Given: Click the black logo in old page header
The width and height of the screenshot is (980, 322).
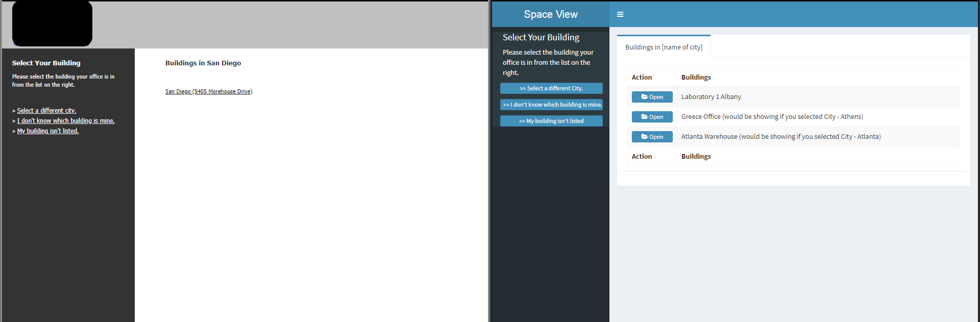Looking at the screenshot, I should pos(52,23).
